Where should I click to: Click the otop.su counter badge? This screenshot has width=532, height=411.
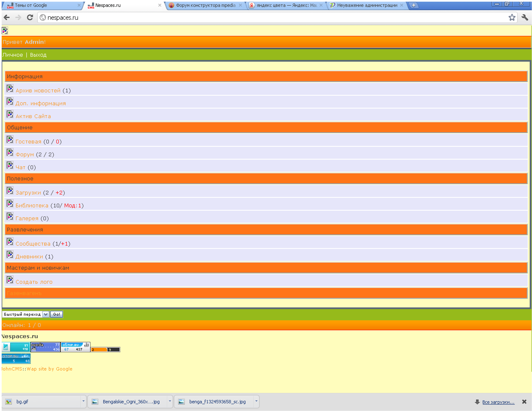[x=16, y=358]
